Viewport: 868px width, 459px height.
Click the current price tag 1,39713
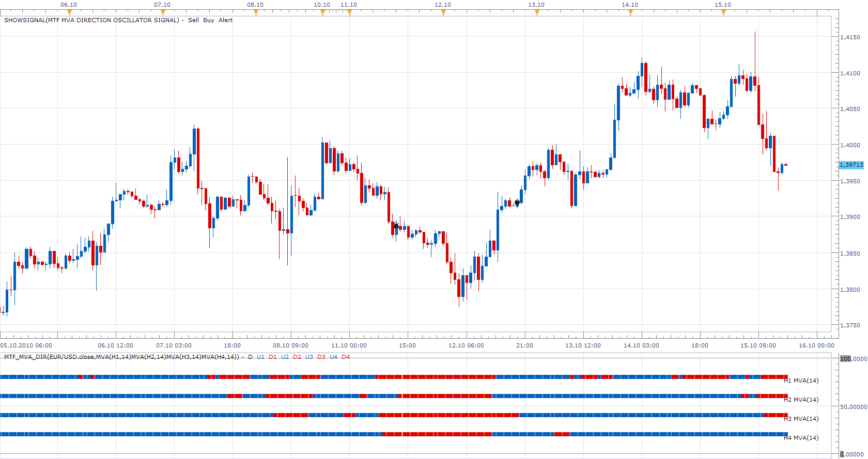pyautogui.click(x=851, y=165)
